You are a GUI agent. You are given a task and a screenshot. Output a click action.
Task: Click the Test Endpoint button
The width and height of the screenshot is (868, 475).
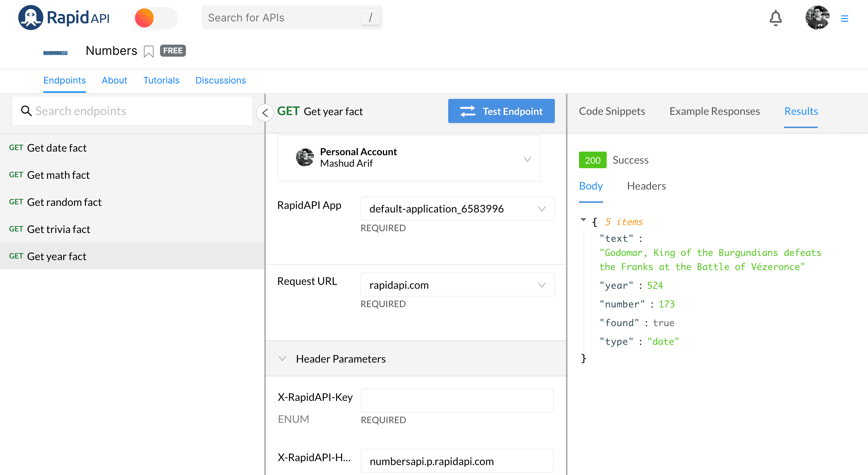501,111
